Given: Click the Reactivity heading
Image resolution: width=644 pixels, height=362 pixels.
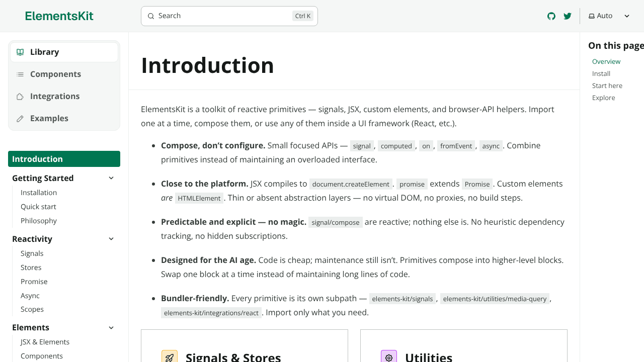Looking at the screenshot, I should [32, 239].
